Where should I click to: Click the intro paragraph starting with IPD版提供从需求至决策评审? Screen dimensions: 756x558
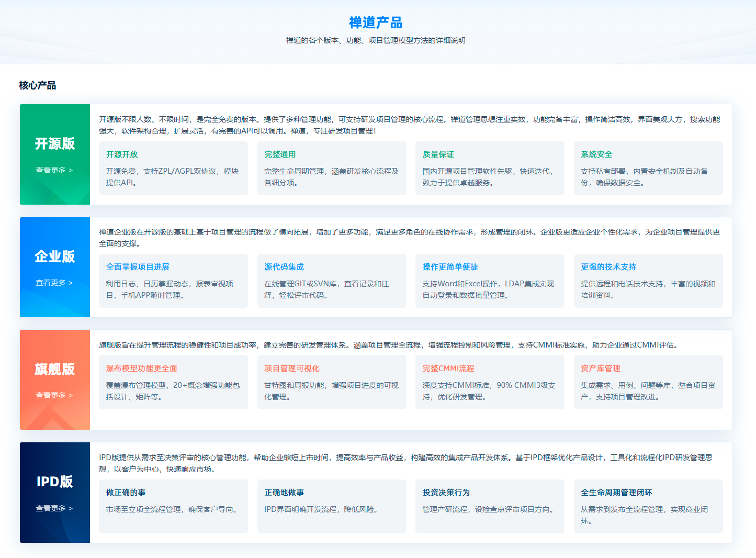point(406,463)
